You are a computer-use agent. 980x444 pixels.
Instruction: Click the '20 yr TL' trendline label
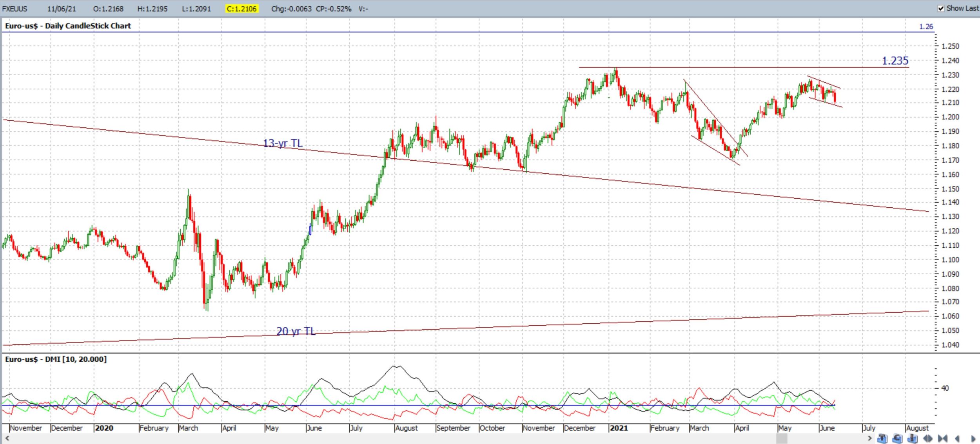click(x=296, y=331)
